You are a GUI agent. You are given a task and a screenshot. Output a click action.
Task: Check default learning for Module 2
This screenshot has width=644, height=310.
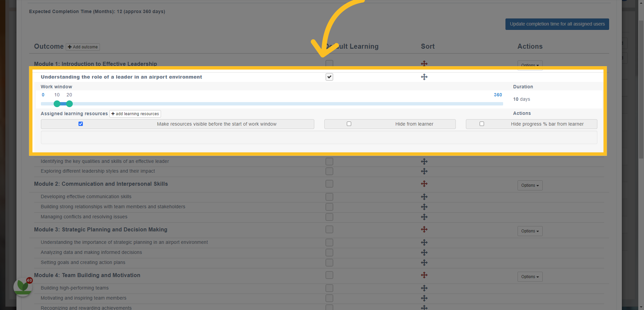pos(329,184)
